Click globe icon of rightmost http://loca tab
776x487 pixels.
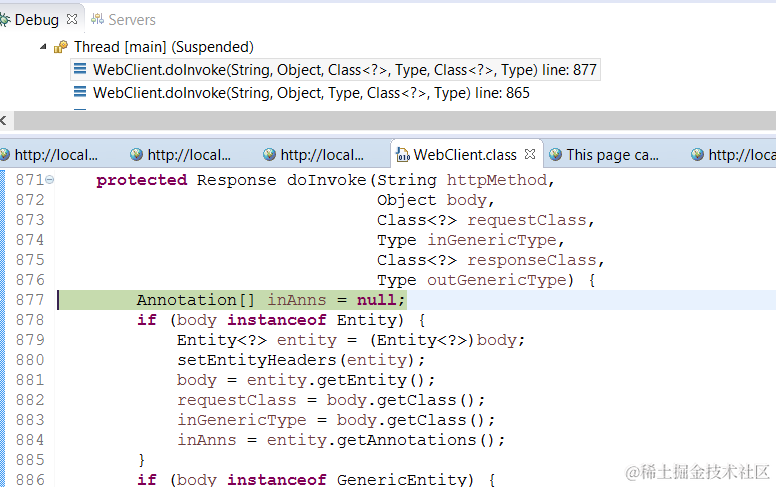pyautogui.click(x=697, y=155)
